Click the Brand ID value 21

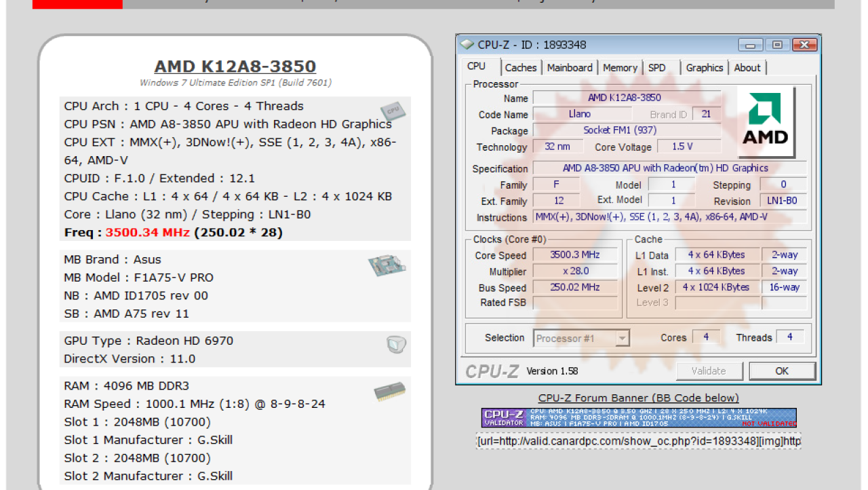pos(707,114)
